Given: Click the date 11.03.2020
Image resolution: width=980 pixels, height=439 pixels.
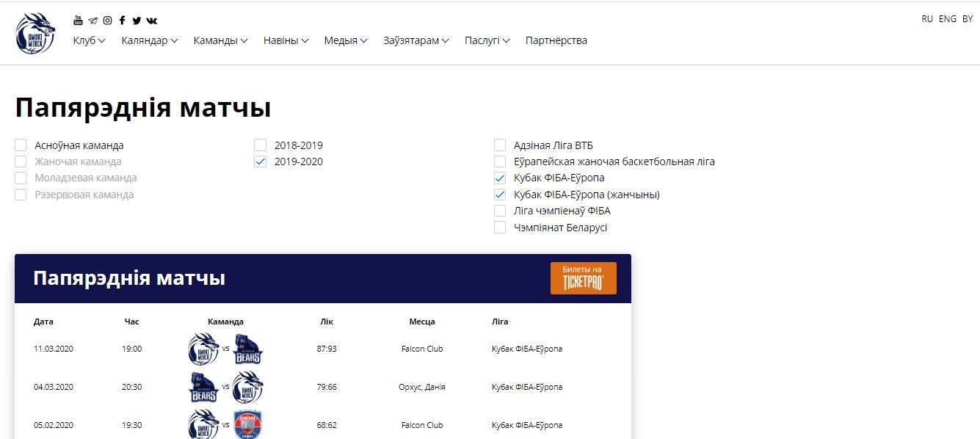Looking at the screenshot, I should tap(54, 349).
